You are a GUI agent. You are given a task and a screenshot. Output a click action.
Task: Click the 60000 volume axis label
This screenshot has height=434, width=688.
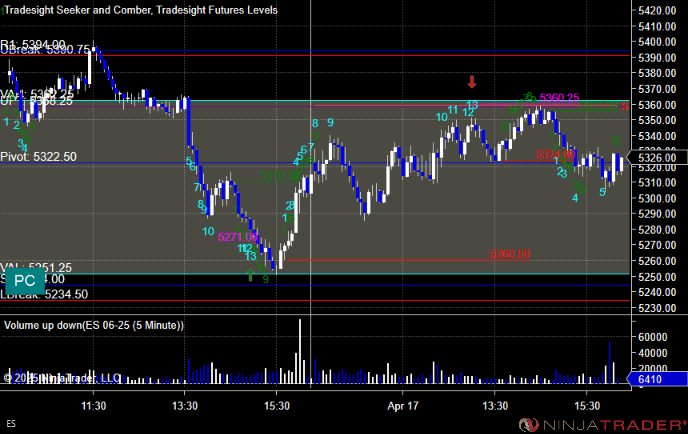pyautogui.click(x=653, y=337)
